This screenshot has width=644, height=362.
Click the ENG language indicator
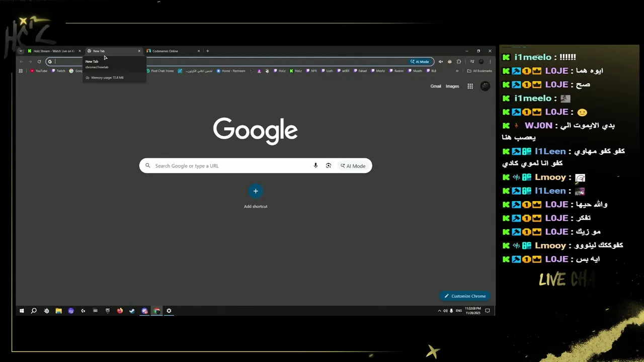pos(458,311)
